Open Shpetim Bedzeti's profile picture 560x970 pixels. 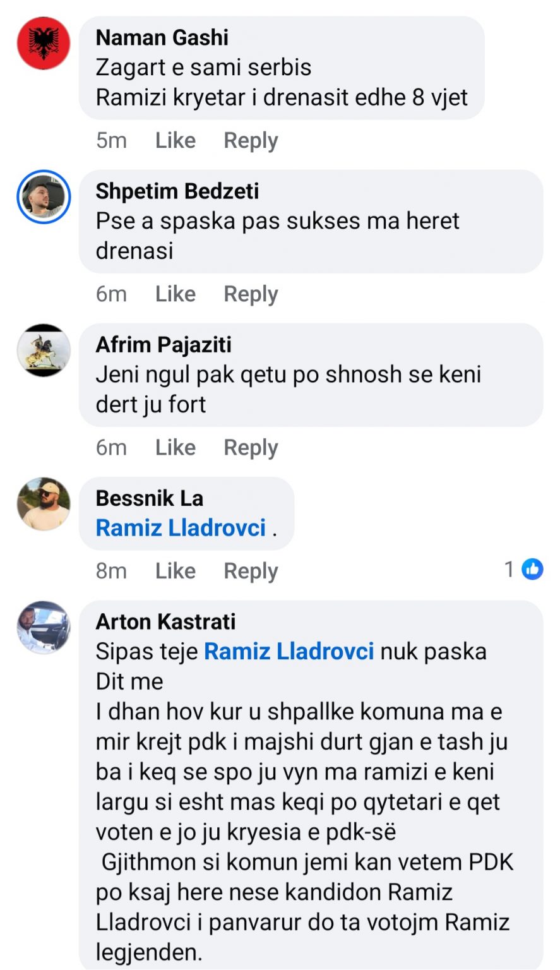(x=44, y=196)
